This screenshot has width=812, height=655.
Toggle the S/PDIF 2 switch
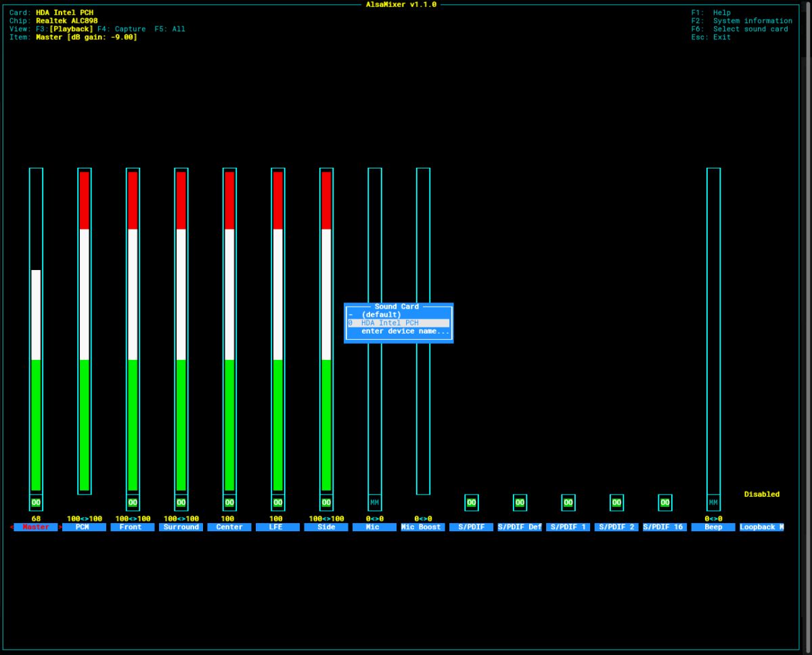(616, 503)
